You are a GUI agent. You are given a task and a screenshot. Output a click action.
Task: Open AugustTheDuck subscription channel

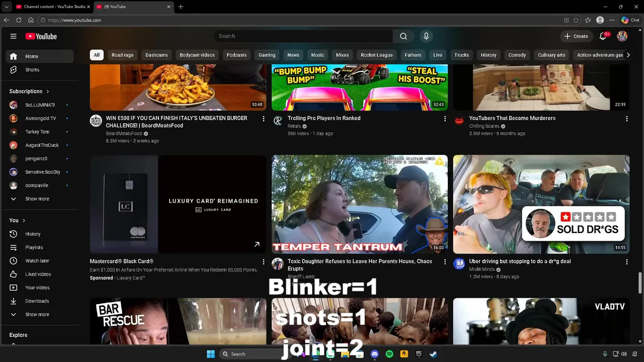(x=40, y=145)
